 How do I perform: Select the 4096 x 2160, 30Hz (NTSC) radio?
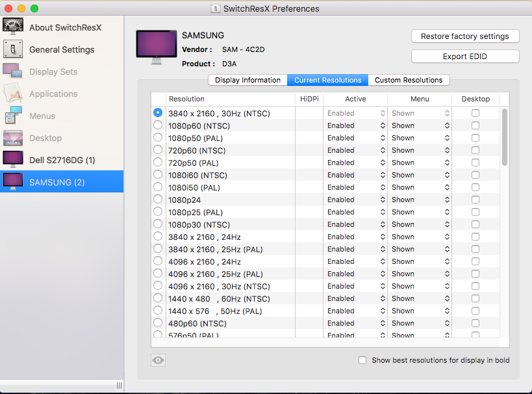(x=158, y=285)
